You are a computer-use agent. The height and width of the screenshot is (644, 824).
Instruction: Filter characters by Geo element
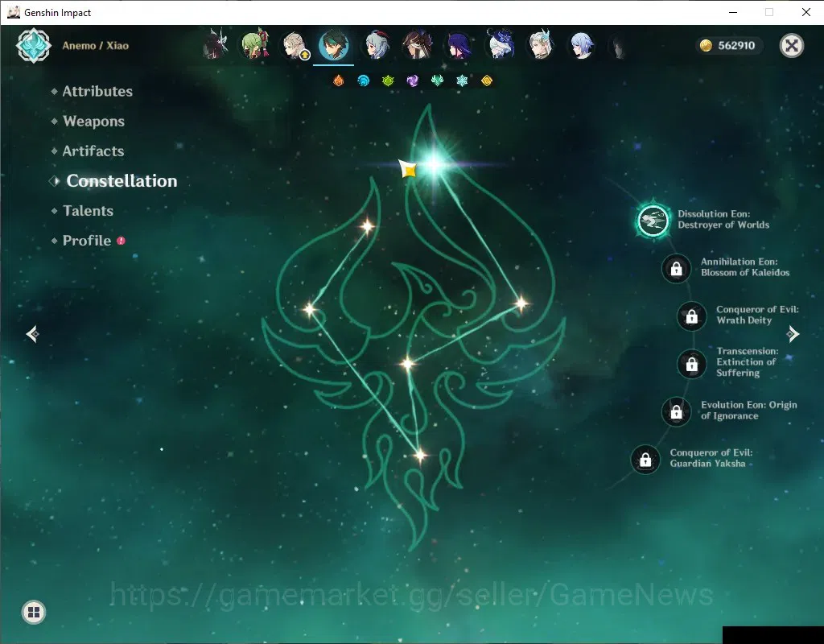[487, 80]
